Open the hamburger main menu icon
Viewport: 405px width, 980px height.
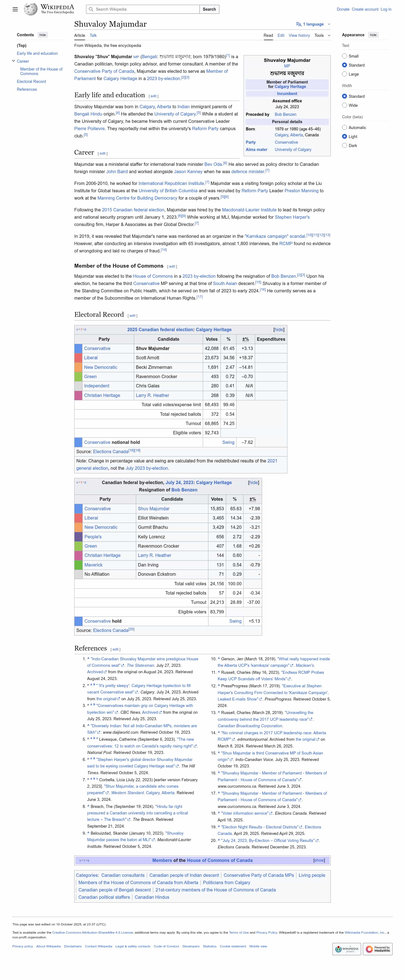click(x=15, y=9)
